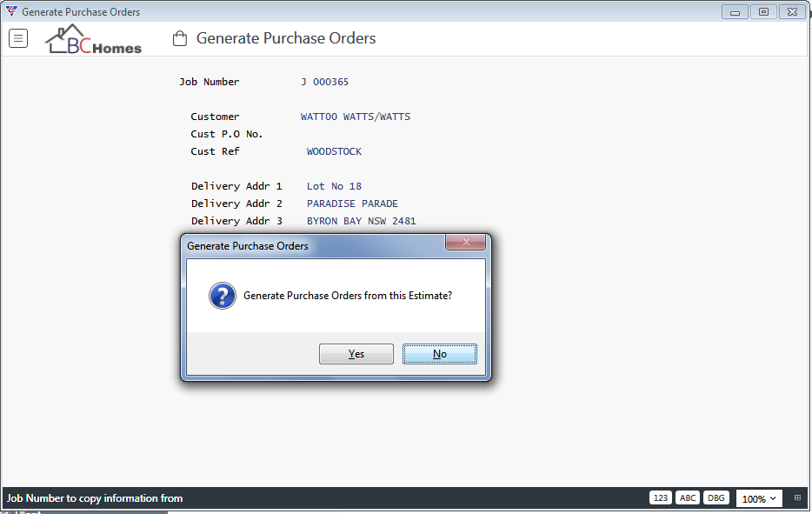Click the Delivery Addr 1 label
Image resolution: width=812 pixels, height=514 pixels.
[x=236, y=186]
